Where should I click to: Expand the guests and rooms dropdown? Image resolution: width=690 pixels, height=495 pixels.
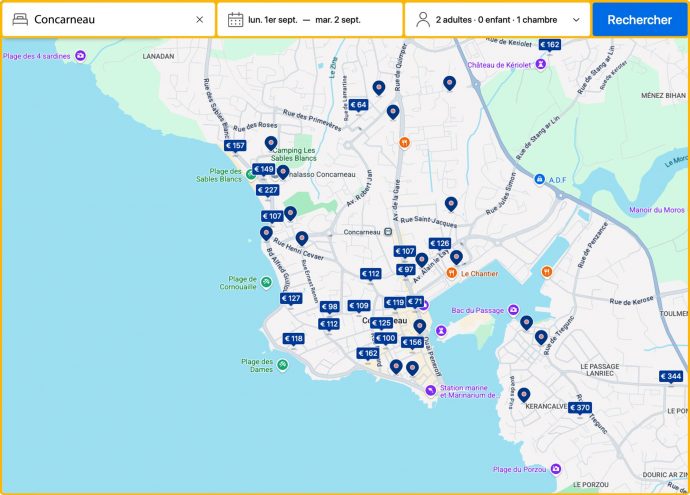576,20
